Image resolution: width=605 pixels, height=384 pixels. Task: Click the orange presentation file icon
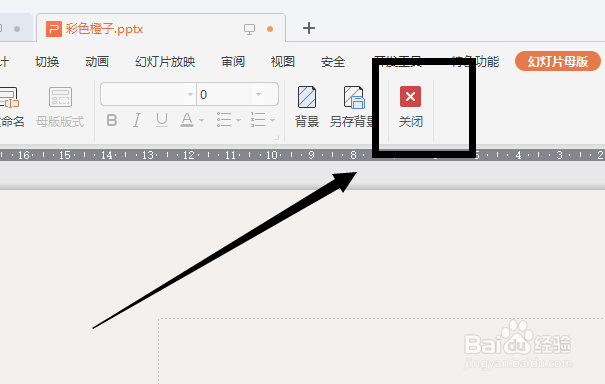54,29
